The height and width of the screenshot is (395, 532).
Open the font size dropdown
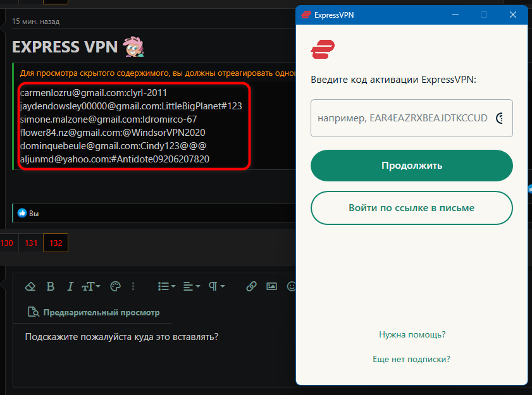(91, 286)
